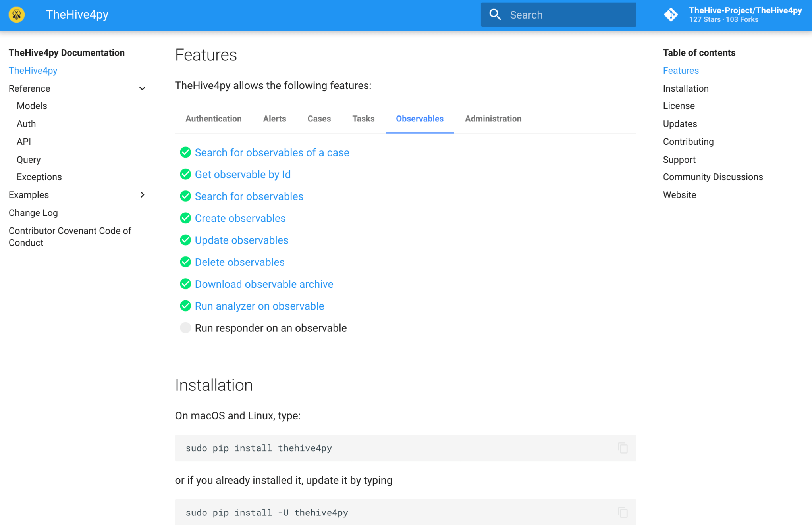Click the search magnifier icon

pos(495,15)
